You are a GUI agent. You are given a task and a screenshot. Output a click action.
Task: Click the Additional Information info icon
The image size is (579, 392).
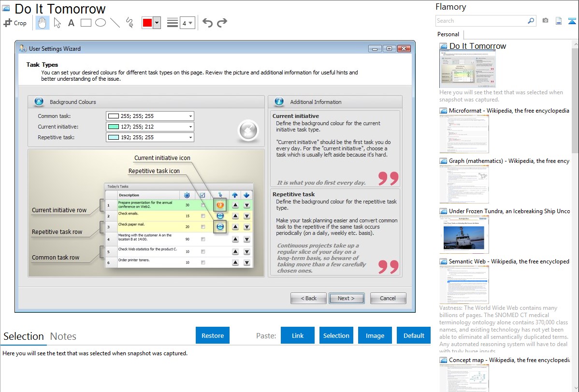click(x=279, y=102)
